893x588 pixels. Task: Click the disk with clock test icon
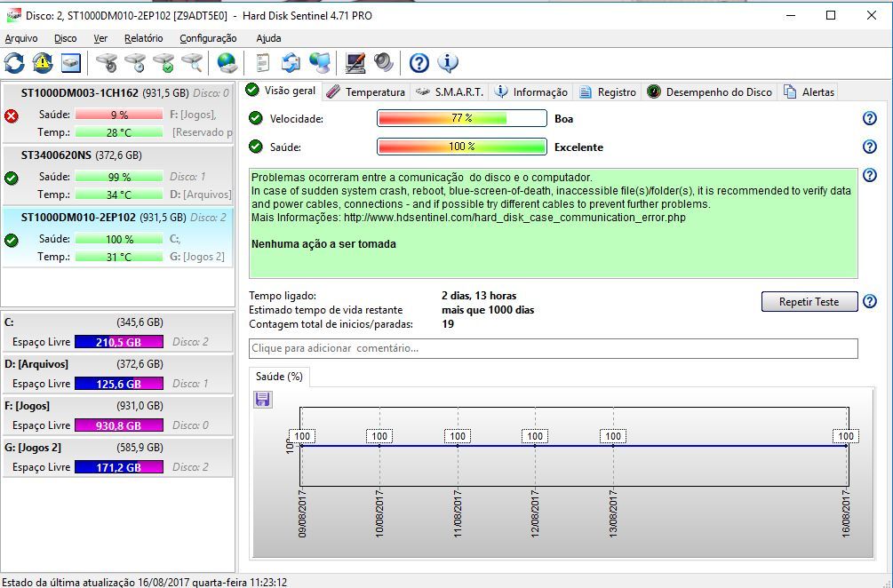point(135,62)
